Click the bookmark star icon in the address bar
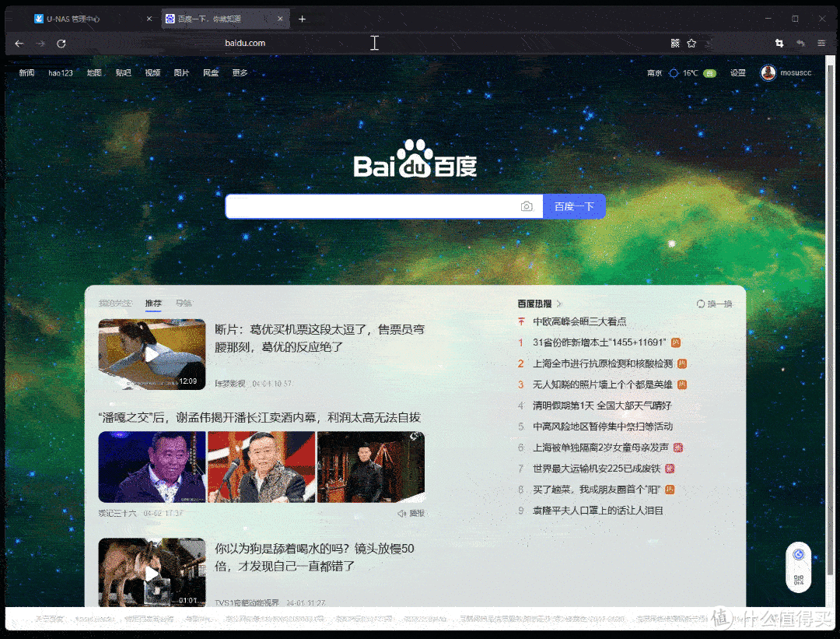 pyautogui.click(x=691, y=43)
